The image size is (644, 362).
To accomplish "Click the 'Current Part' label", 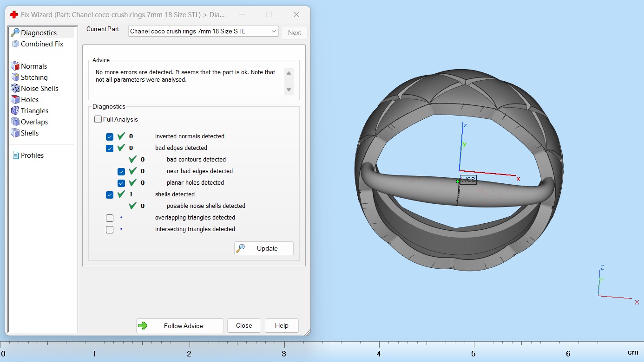I will [x=103, y=29].
